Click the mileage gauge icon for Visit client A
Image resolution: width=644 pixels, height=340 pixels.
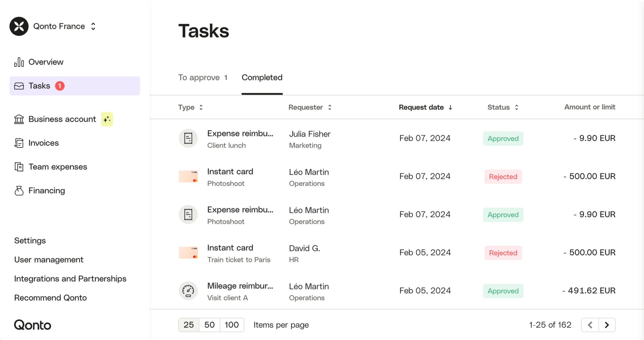click(x=188, y=291)
